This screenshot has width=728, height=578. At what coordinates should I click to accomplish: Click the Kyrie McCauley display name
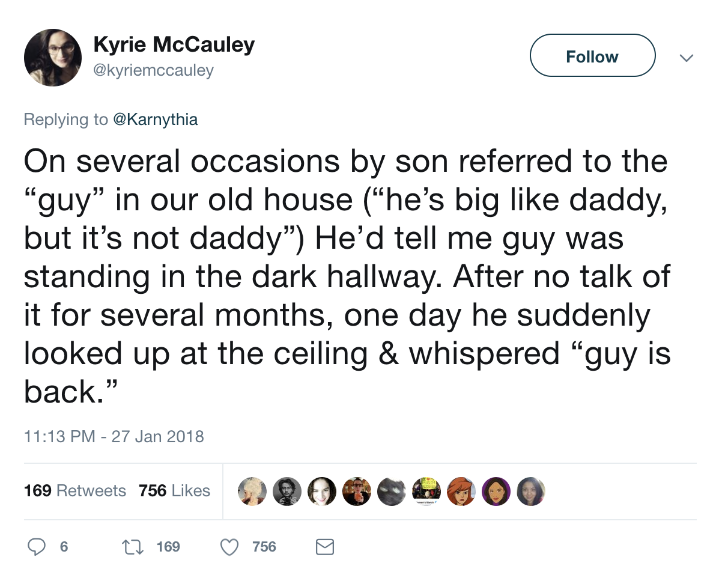174,44
